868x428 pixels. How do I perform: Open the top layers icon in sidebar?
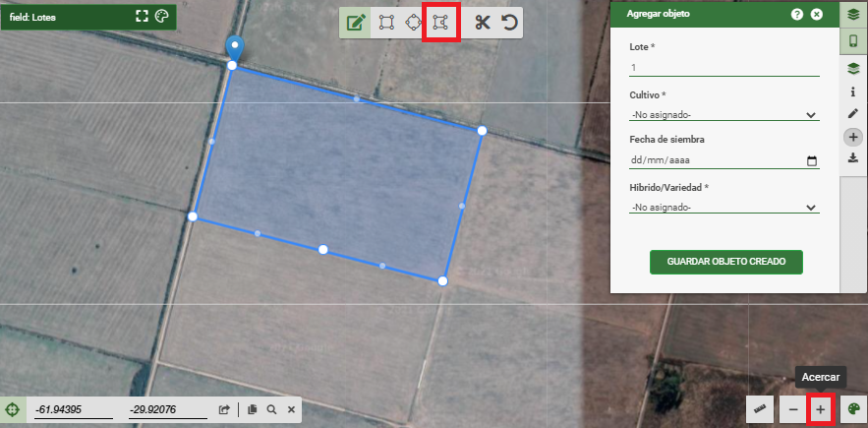tap(853, 15)
